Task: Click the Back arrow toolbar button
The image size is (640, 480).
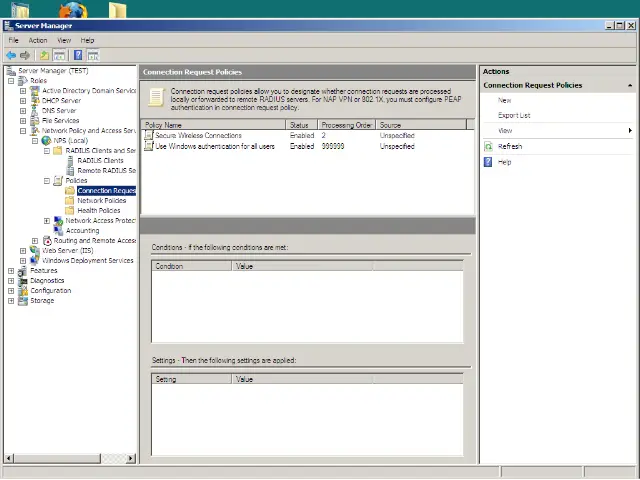Action: tap(11, 55)
